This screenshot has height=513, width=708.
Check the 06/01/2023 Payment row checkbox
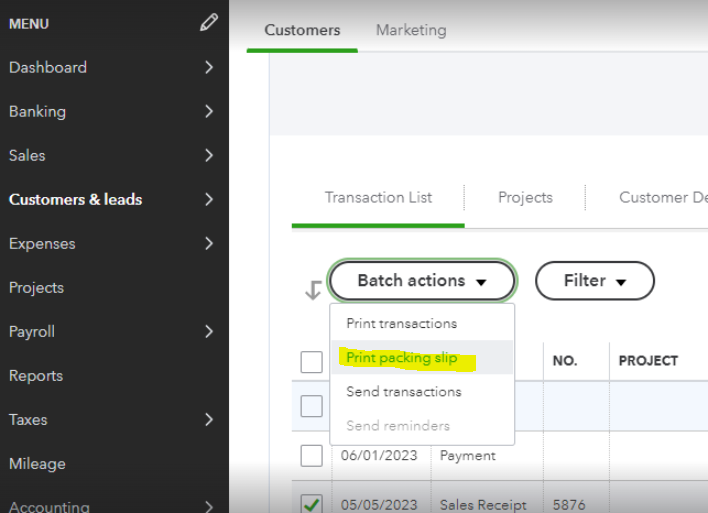[312, 456]
